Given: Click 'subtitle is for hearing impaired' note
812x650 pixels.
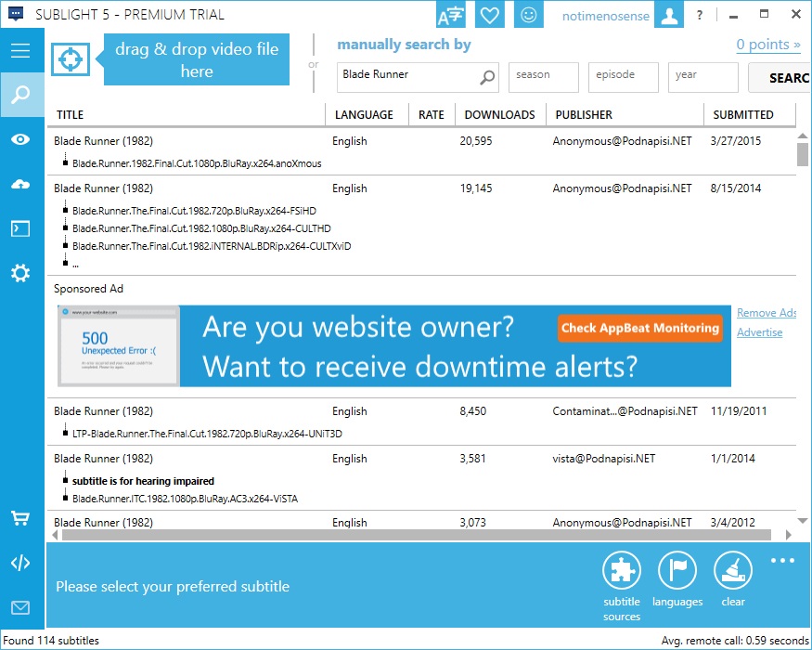Looking at the screenshot, I should (x=143, y=481).
